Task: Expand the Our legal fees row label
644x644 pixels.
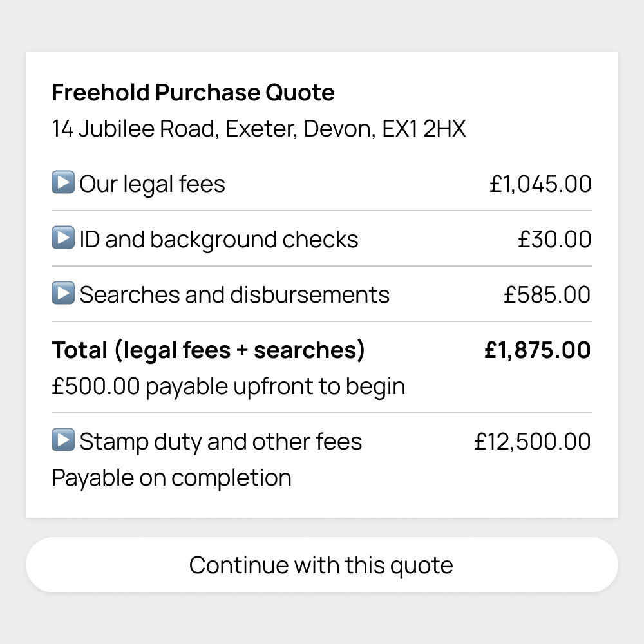Action: click(x=152, y=184)
